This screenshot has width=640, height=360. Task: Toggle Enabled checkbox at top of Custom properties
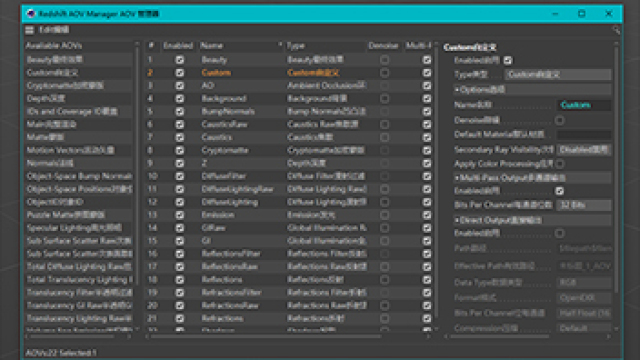click(x=508, y=60)
